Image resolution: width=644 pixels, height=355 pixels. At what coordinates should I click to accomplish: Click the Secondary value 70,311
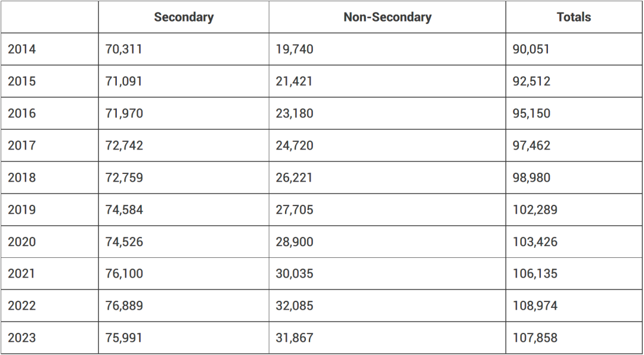pos(123,49)
